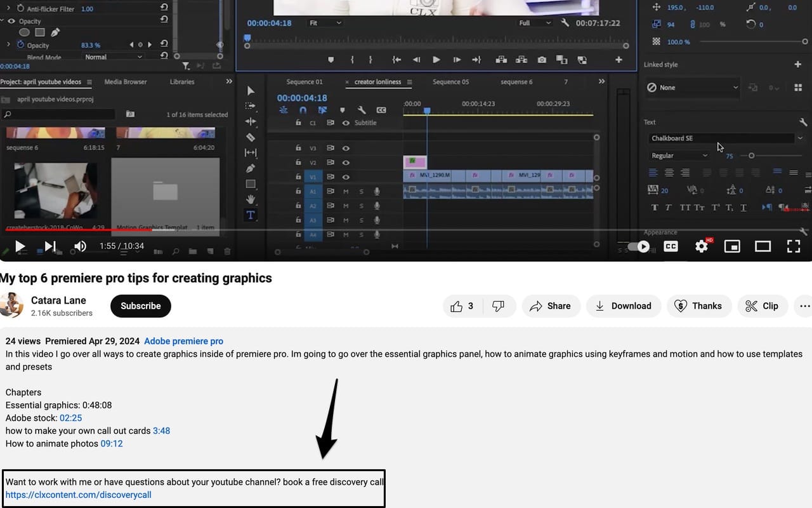Click the Download button
This screenshot has width=812, height=508.
(x=624, y=306)
